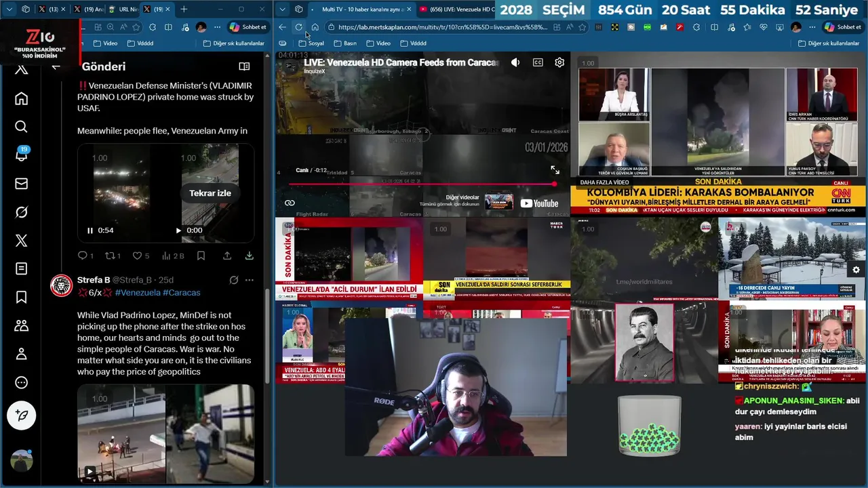Click the red YouTube live progress bar

tap(422, 184)
